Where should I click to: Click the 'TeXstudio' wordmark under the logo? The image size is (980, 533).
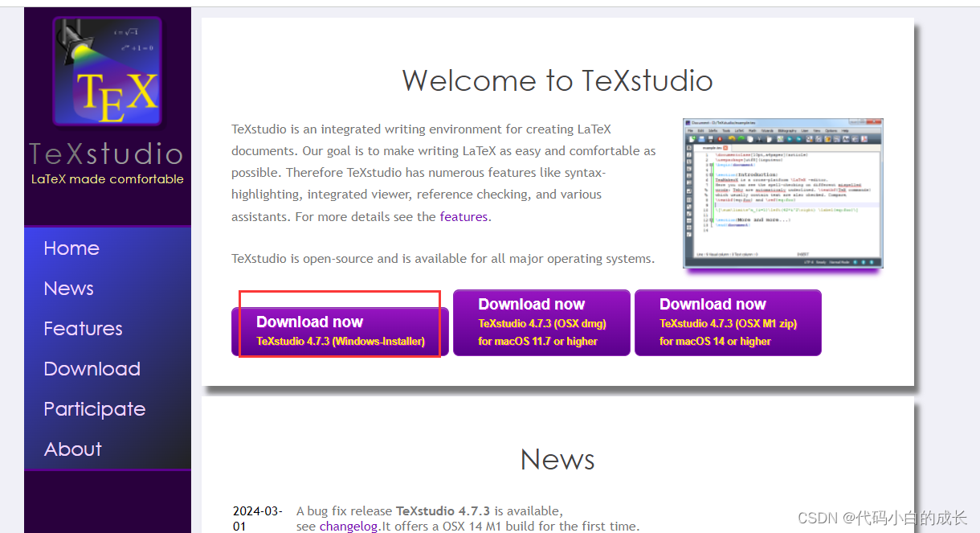tap(106, 154)
